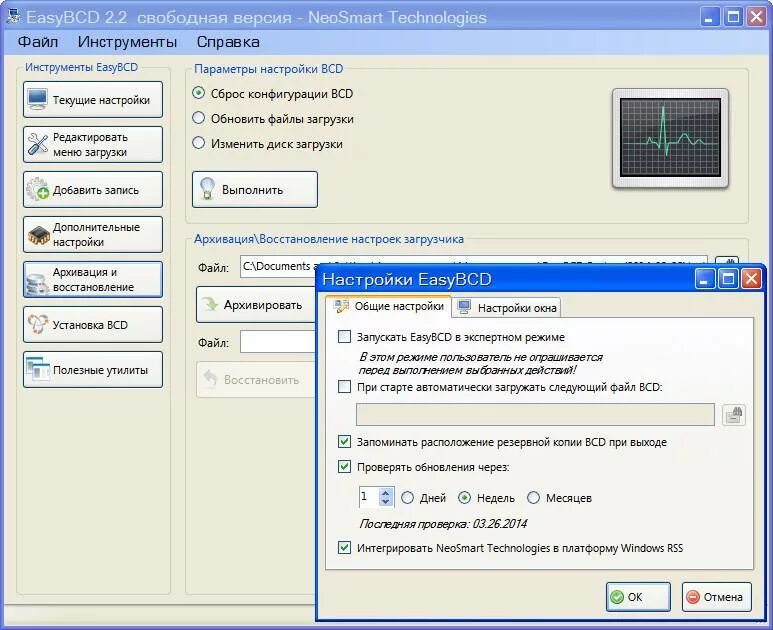Click the update interval number field
The width and height of the screenshot is (773, 630).
pyautogui.click(x=369, y=496)
